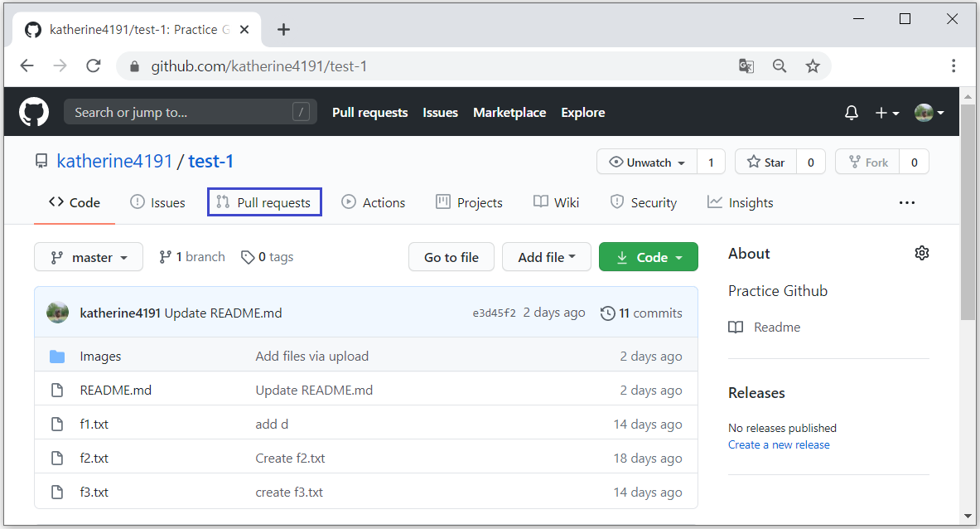Screen dimensions: 980x529
Task: Switch to Projects tab
Action: pyautogui.click(x=469, y=202)
